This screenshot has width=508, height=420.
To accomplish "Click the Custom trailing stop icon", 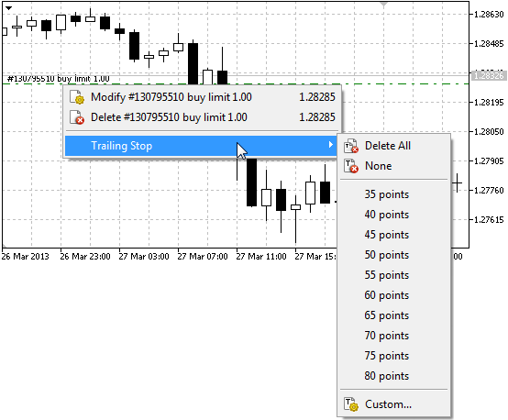I will 351,404.
